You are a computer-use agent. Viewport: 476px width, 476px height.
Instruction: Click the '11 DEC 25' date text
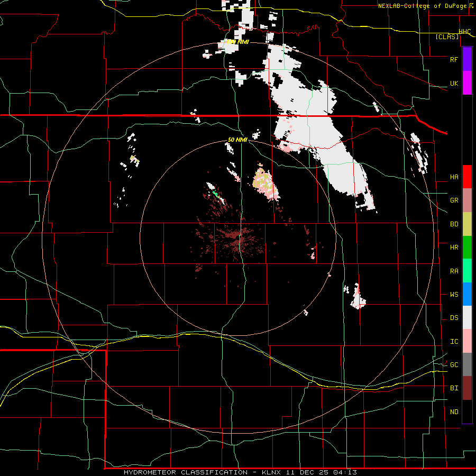coord(308,472)
